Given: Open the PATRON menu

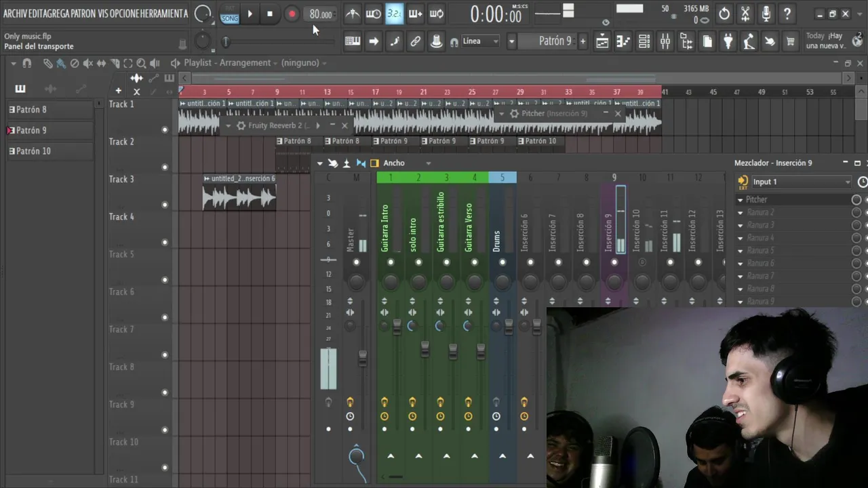Looking at the screenshot, I should coord(83,14).
